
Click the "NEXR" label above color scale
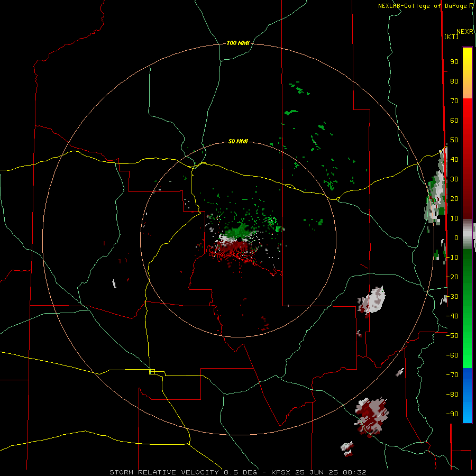click(465, 32)
